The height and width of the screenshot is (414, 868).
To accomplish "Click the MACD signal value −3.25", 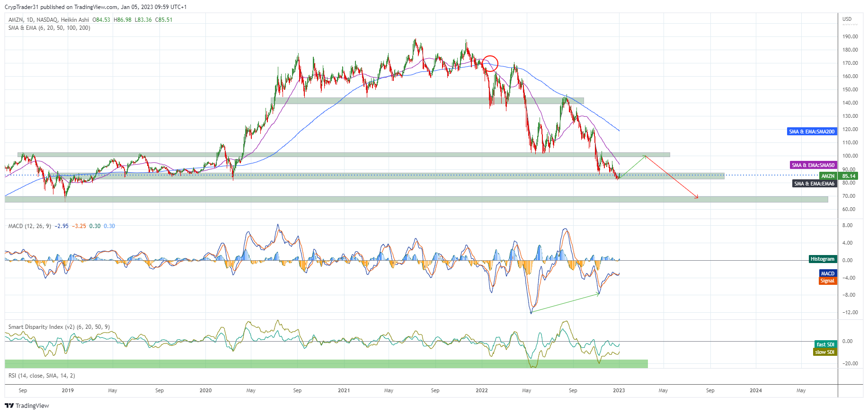I will 79,226.
